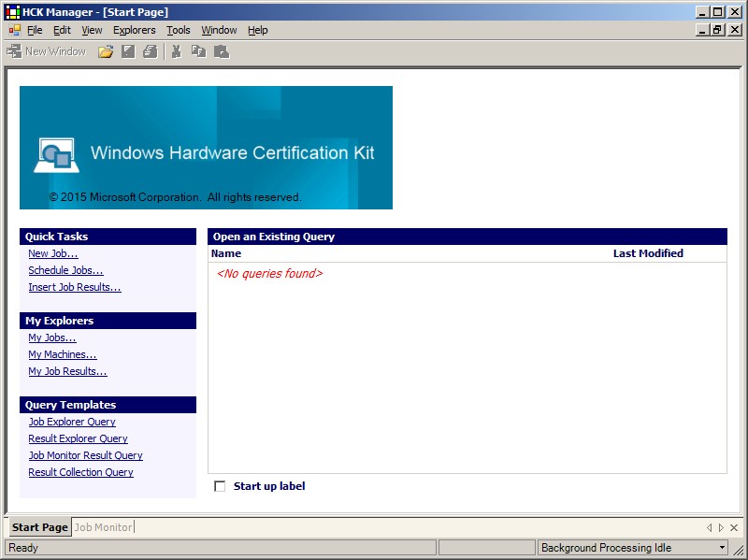
Task: Select Job Monitor Result Query template
Action: [85, 455]
